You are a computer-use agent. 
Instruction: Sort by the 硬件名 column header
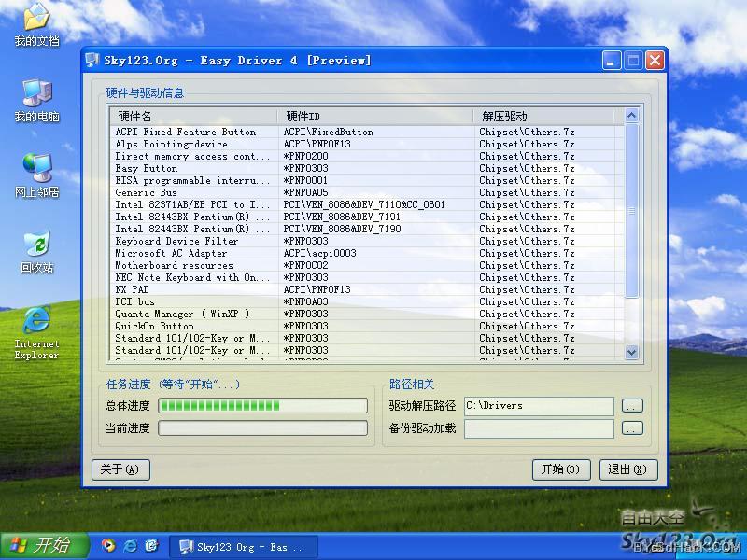point(193,116)
